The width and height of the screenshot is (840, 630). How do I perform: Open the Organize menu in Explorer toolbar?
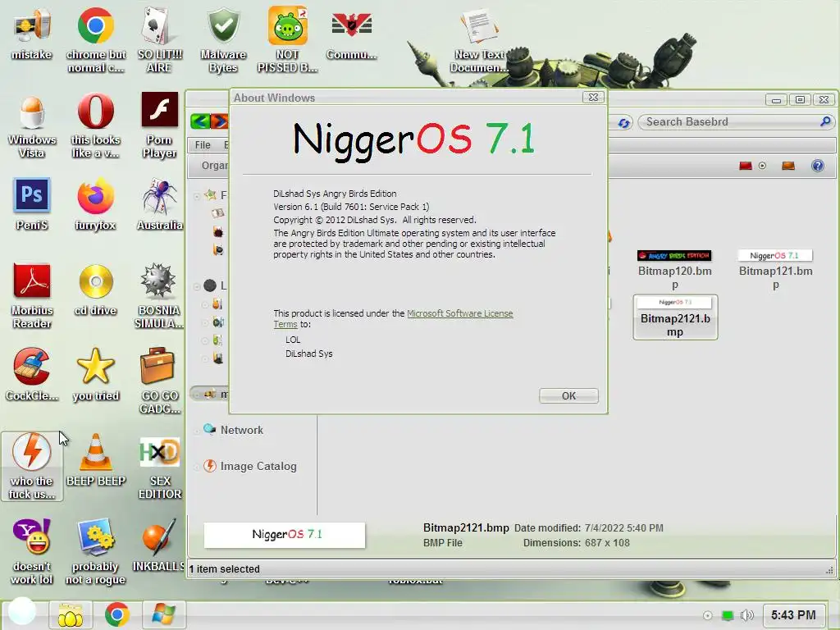214,166
